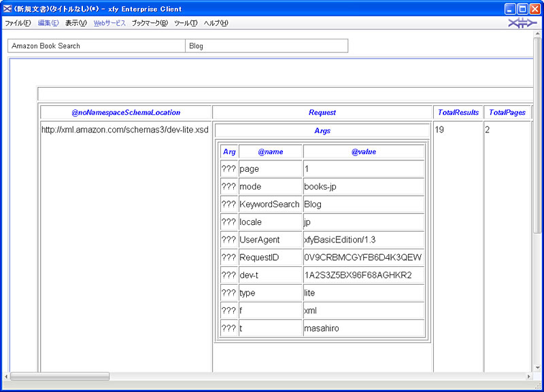Select the KeywordSearch name cell
The image size is (544, 392).
269,204
